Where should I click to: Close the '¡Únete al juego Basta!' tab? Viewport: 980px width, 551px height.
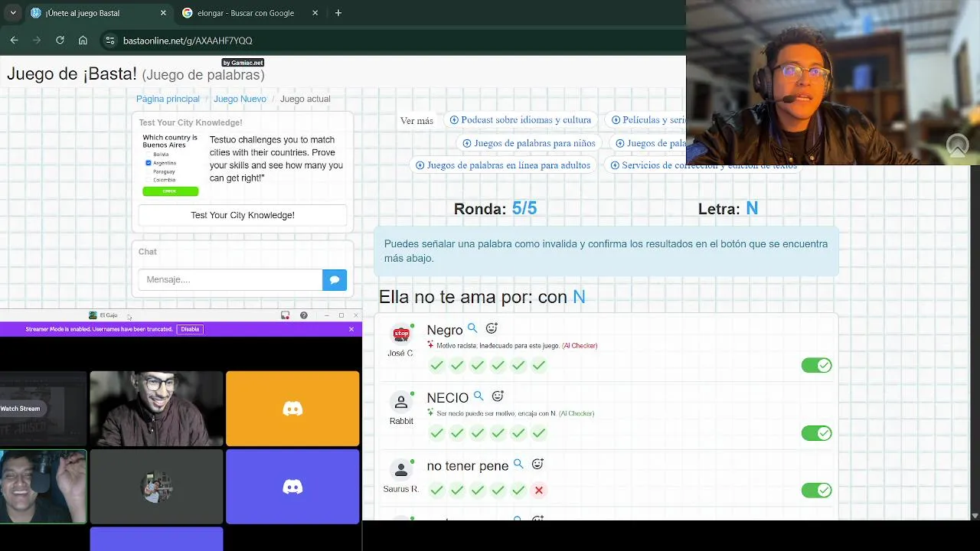[163, 13]
